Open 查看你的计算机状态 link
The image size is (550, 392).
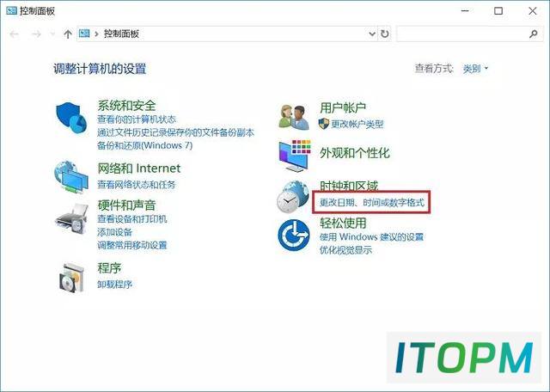click(137, 119)
